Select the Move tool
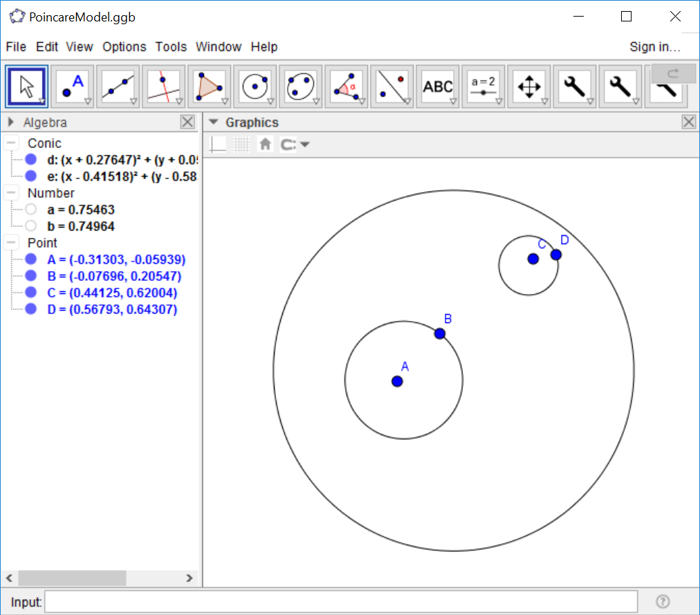Screen dimensions: 700x615 pos(26,86)
